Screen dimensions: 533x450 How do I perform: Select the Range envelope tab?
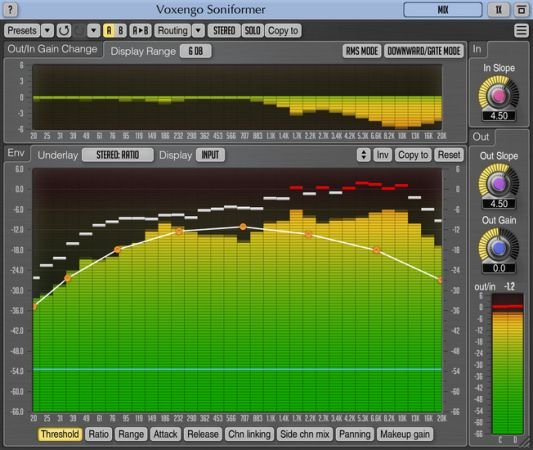pyautogui.click(x=131, y=434)
